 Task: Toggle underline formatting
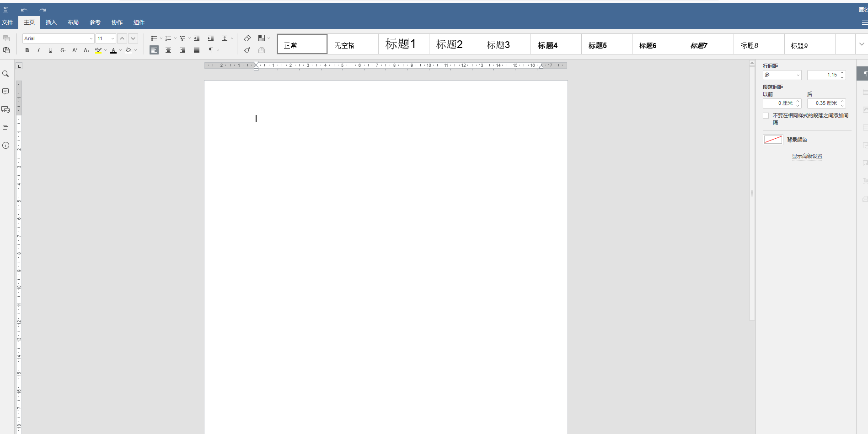point(50,50)
